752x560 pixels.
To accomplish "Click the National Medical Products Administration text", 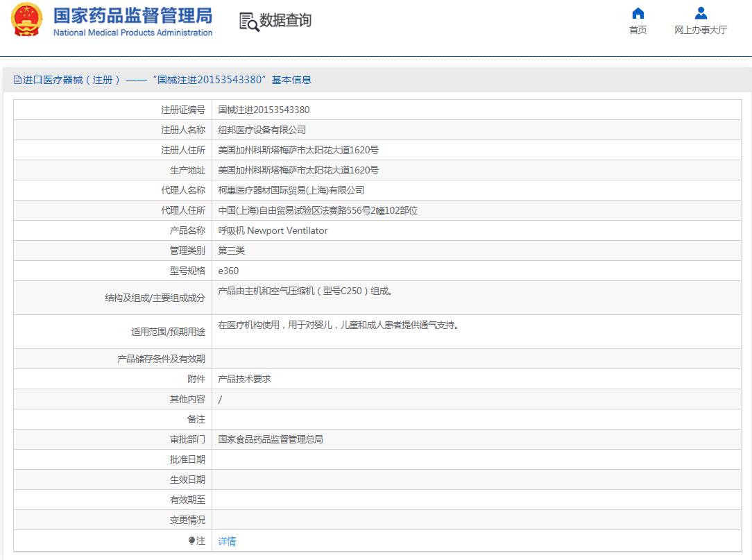I will click(133, 33).
